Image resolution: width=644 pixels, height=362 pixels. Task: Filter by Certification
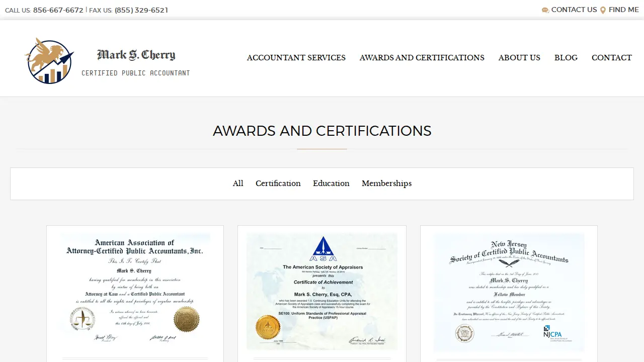(x=278, y=184)
